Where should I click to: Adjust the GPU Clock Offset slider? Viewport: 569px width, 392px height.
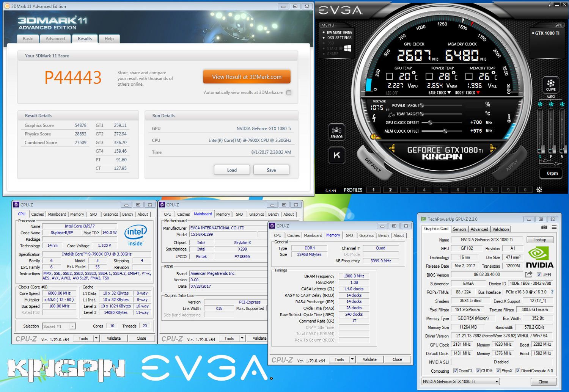[x=430, y=122]
